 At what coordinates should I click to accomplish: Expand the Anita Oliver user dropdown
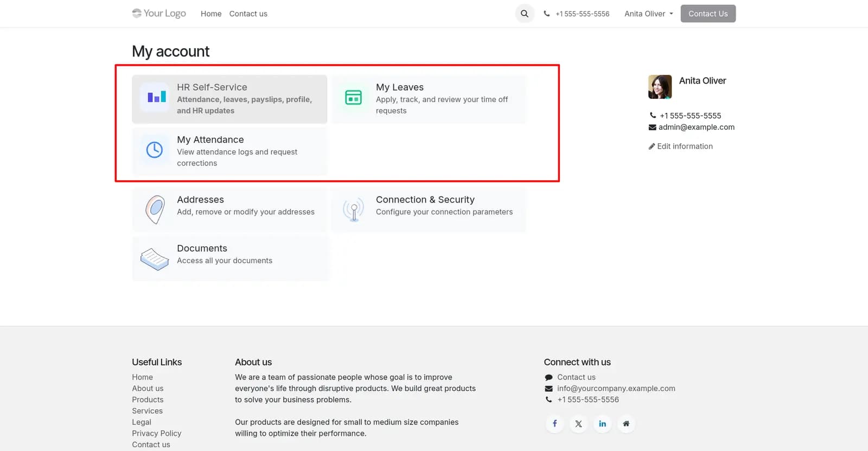coord(648,14)
